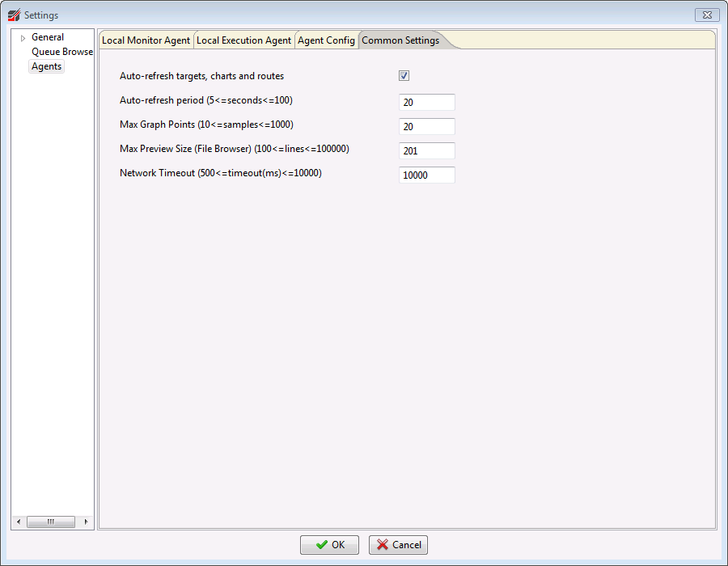Viewport: 728px width, 566px height.
Task: Focus the Max Graph Points field
Action: click(x=426, y=126)
